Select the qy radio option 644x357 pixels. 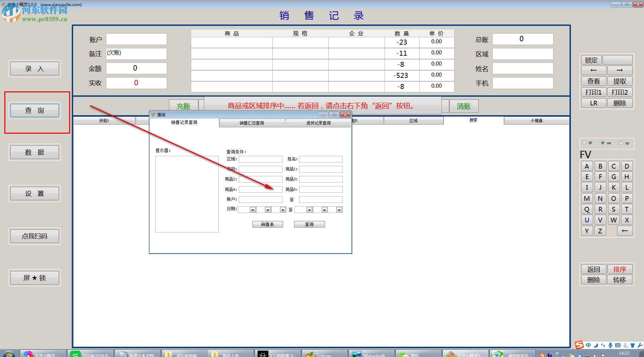tap(584, 143)
